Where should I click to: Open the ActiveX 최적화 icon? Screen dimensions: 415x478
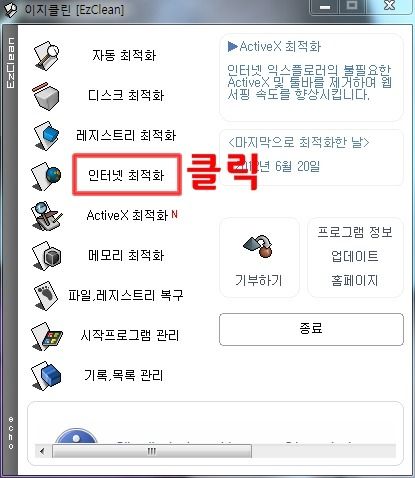tap(47, 216)
